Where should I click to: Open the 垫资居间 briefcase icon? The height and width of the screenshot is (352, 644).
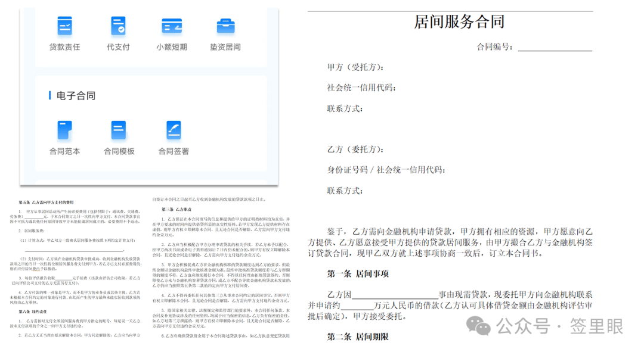pyautogui.click(x=225, y=26)
